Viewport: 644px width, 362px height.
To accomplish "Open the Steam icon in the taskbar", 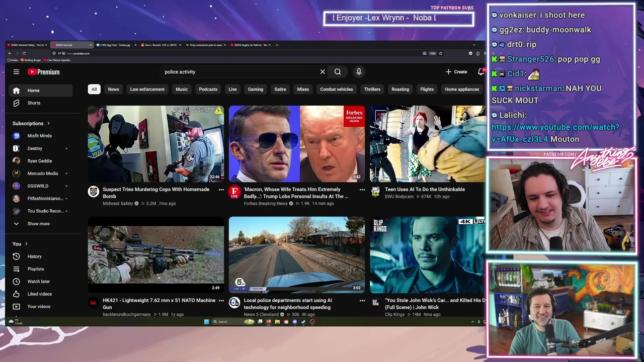I will coord(303,322).
